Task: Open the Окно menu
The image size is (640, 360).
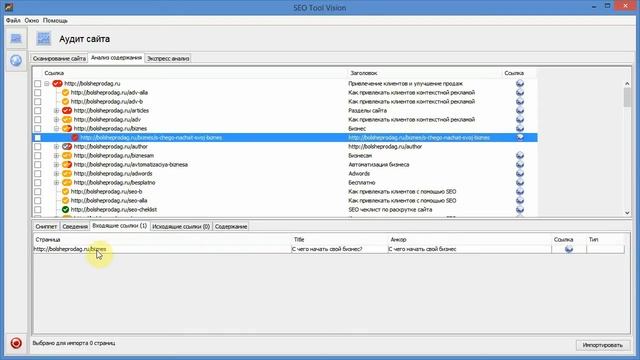Action: pos(31,20)
